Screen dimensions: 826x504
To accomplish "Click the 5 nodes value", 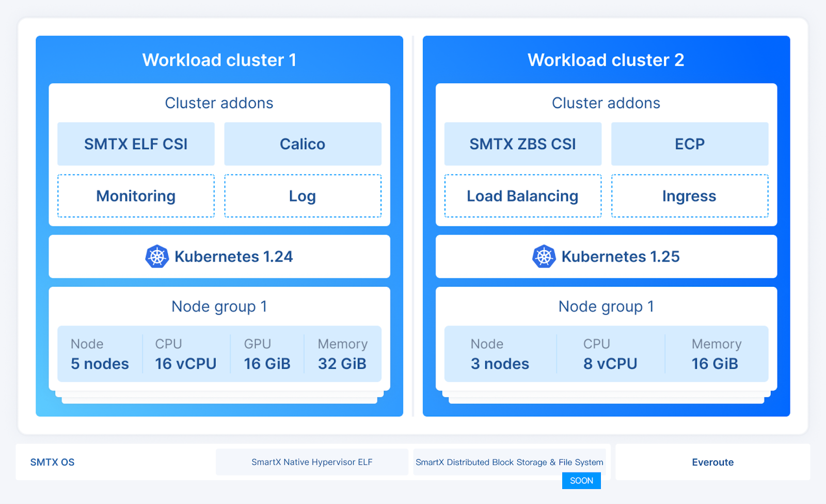I will [100, 364].
